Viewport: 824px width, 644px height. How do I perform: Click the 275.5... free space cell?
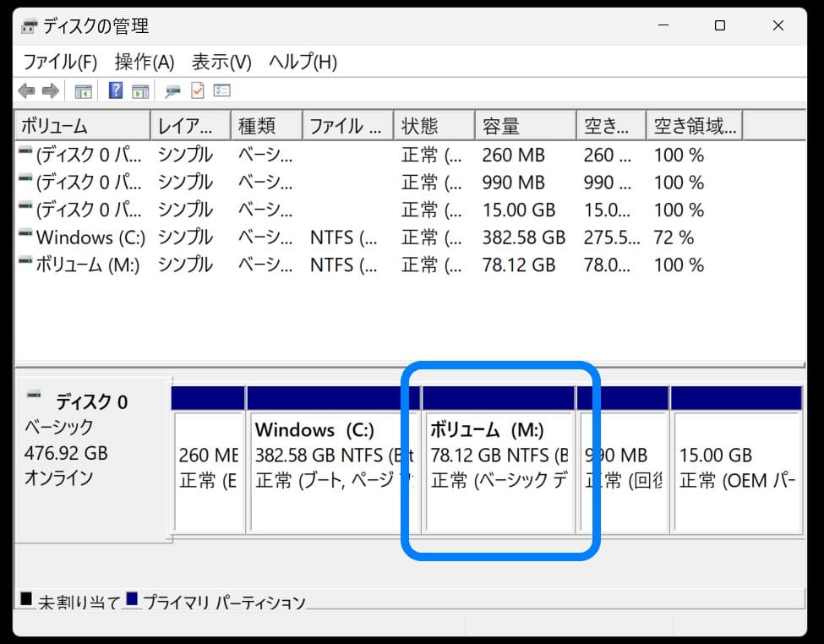click(612, 237)
